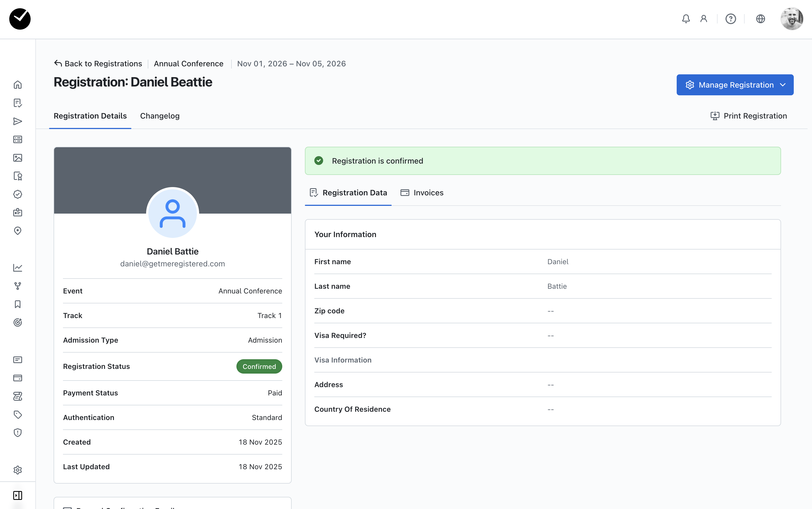The image size is (812, 509).
Task: Click the Daniel Battie profile avatar
Action: [173, 213]
